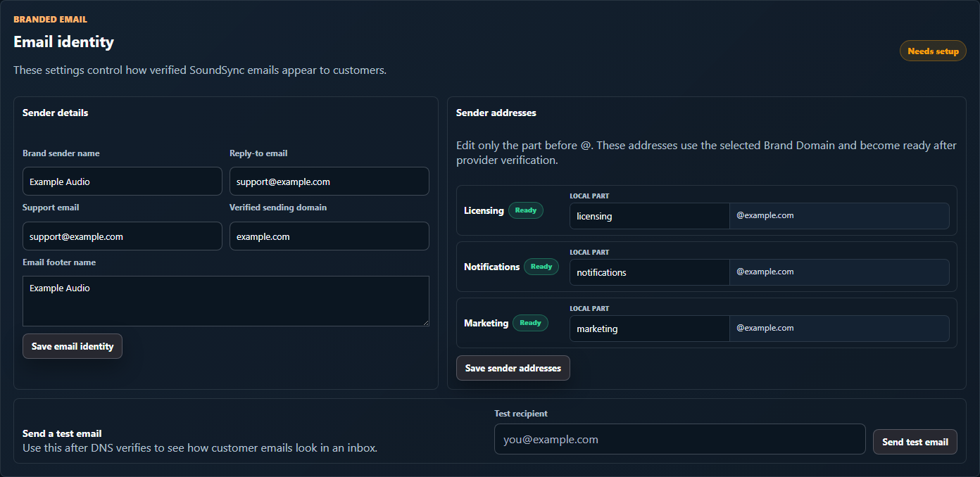Click the Marketing @example.com domain suffix

coord(839,329)
